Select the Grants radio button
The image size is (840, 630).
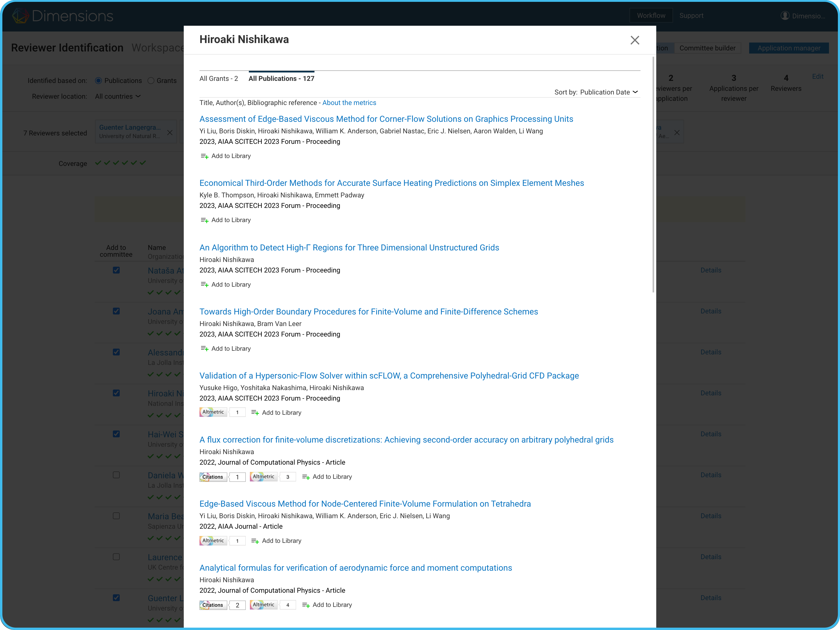click(151, 81)
